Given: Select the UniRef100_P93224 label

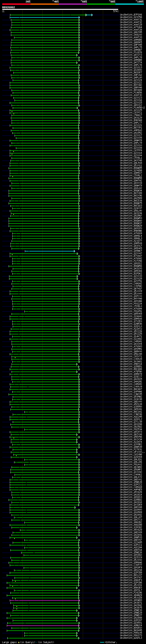Looking at the screenshot, I should [131, 304].
